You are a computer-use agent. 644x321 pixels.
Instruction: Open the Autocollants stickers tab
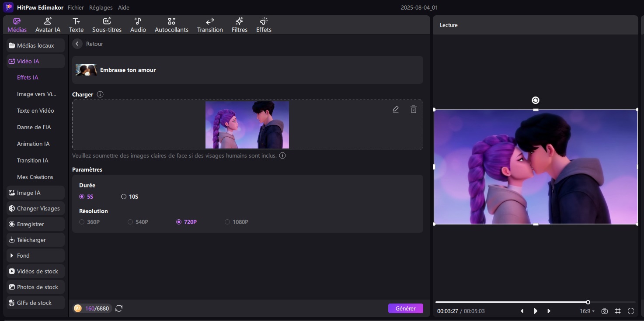171,25
